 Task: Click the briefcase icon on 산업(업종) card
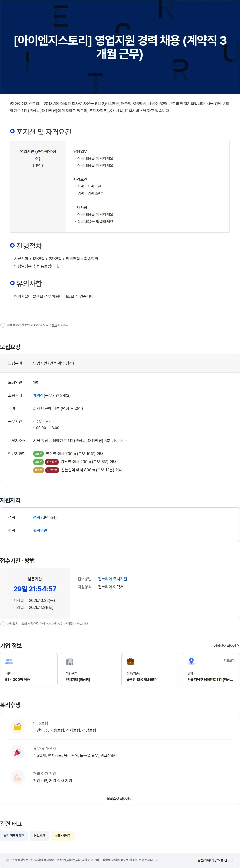tap(130, 661)
